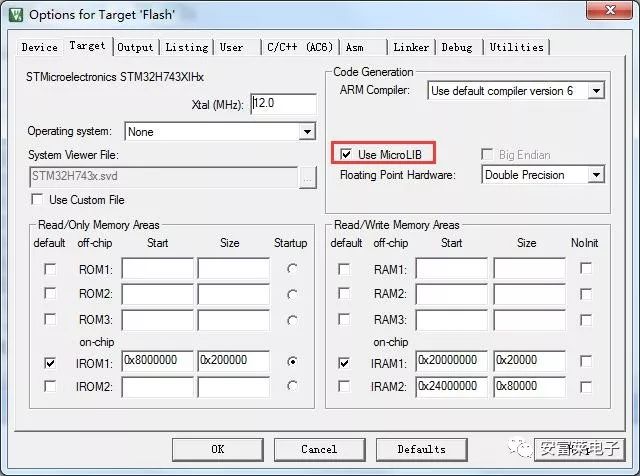The height and width of the screenshot is (476, 640).
Task: Select the ROM1 Startup radio button
Action: 292,269
